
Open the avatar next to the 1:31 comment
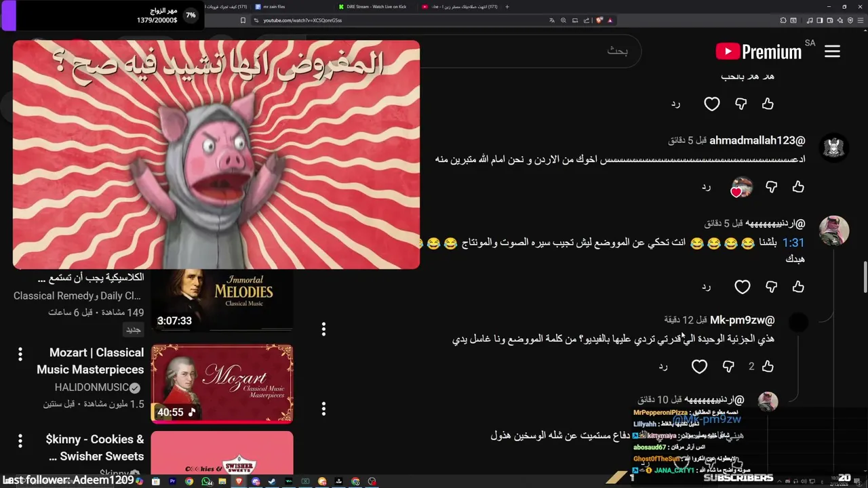click(833, 230)
